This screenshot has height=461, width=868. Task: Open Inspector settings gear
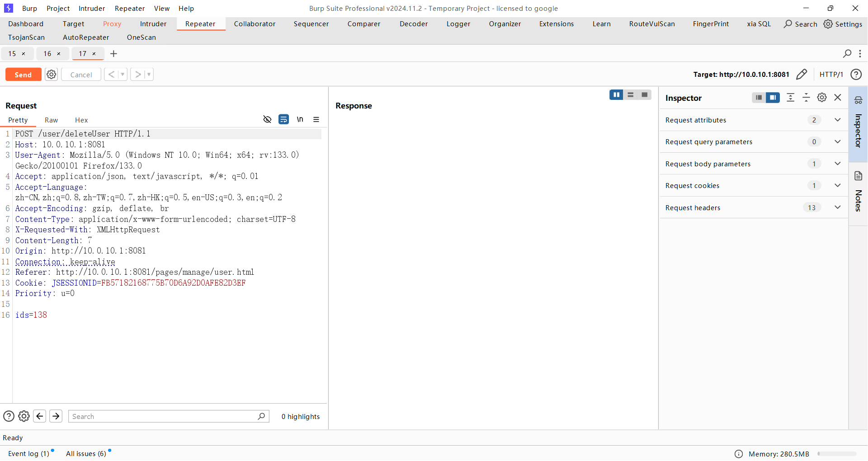pos(822,98)
